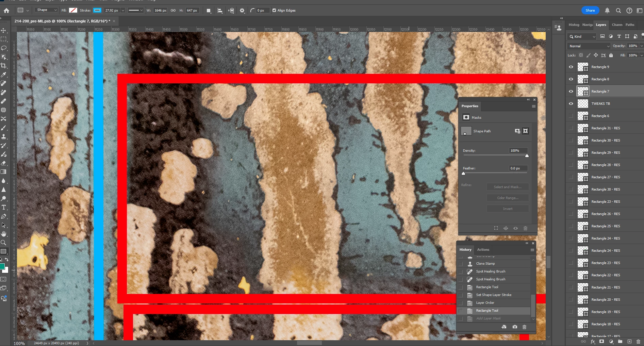Filter layers by type layers icon

click(619, 36)
